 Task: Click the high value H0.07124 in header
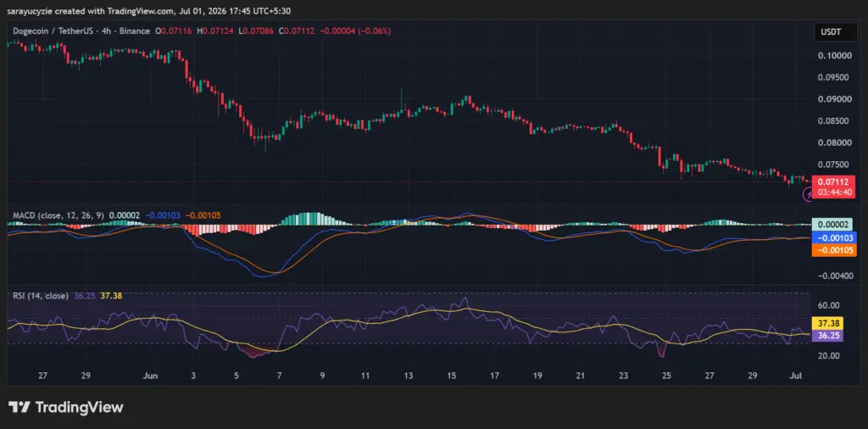click(214, 31)
